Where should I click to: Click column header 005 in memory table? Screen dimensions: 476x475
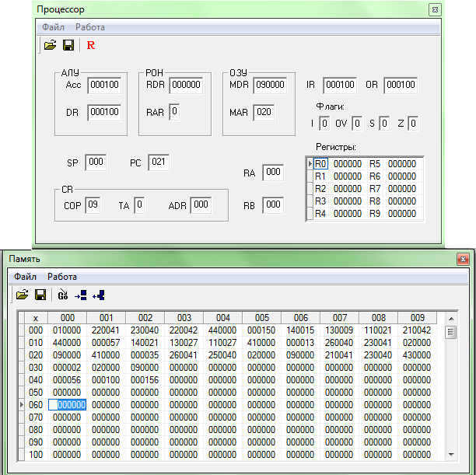(x=261, y=317)
